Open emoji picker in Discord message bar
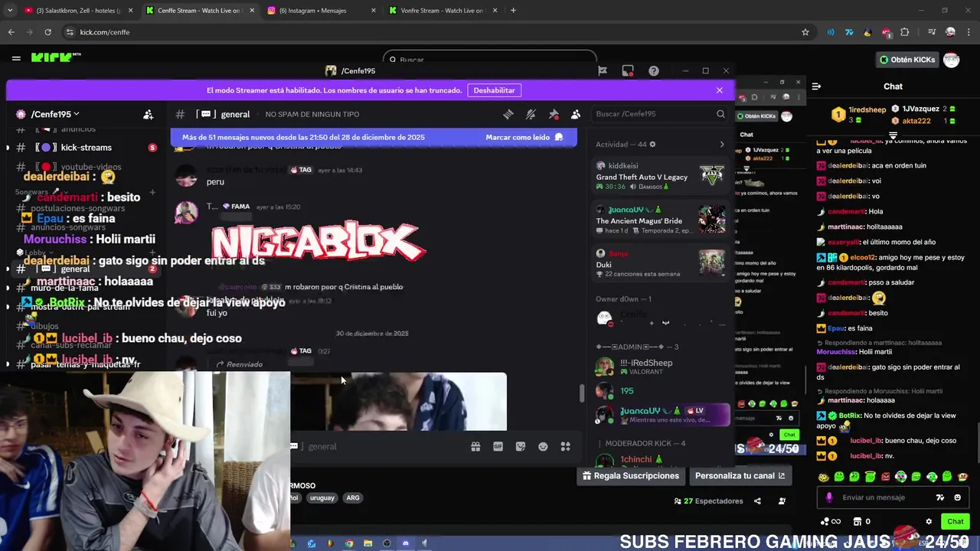The width and height of the screenshot is (980, 551). coord(543,446)
